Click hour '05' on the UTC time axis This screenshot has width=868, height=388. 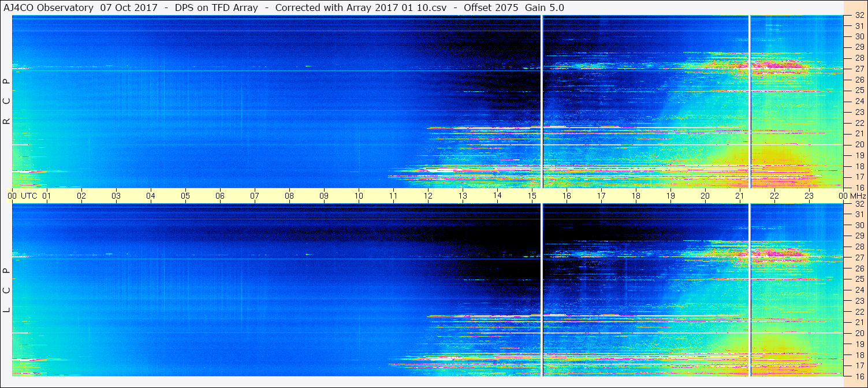tap(185, 196)
